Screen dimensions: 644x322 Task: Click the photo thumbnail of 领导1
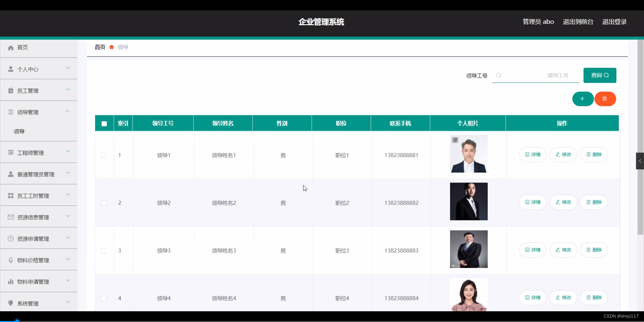(469, 154)
